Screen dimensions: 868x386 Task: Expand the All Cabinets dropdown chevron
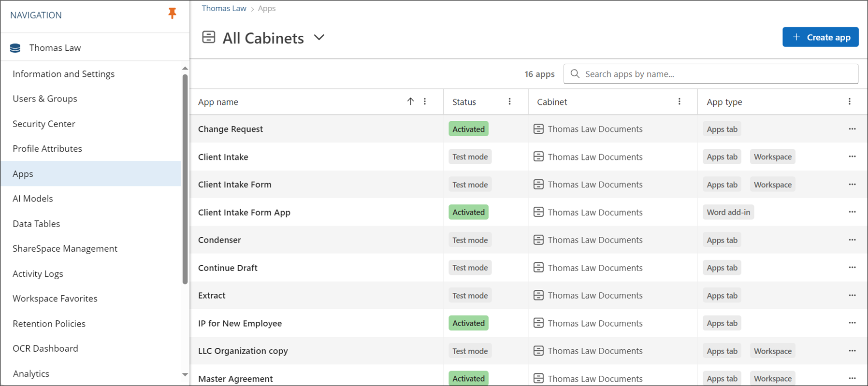click(319, 37)
